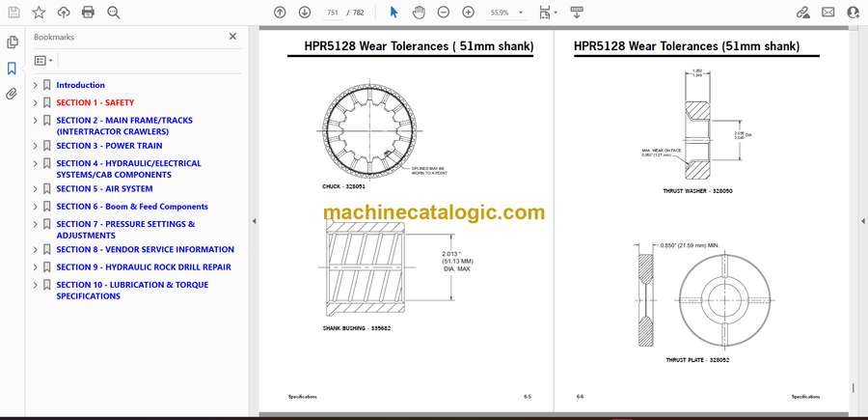Open the bookmark options list dropdown
Image resolution: width=868 pixels, height=420 pixels.
click(x=43, y=61)
